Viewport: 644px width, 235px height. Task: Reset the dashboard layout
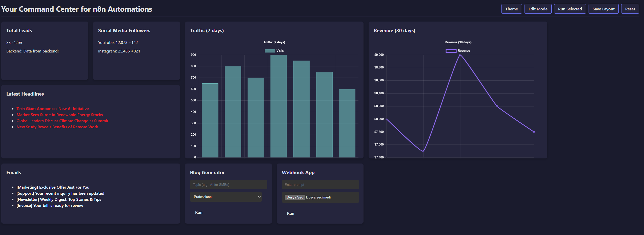click(x=630, y=9)
